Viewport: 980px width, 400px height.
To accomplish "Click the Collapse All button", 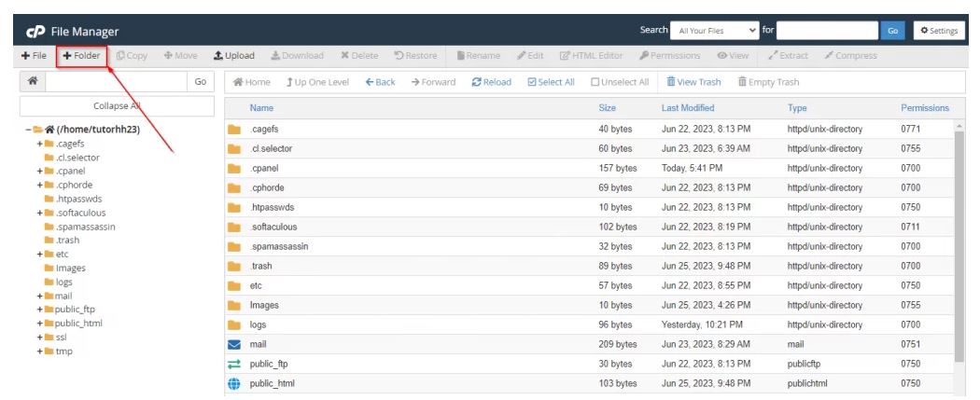I will pos(117,106).
